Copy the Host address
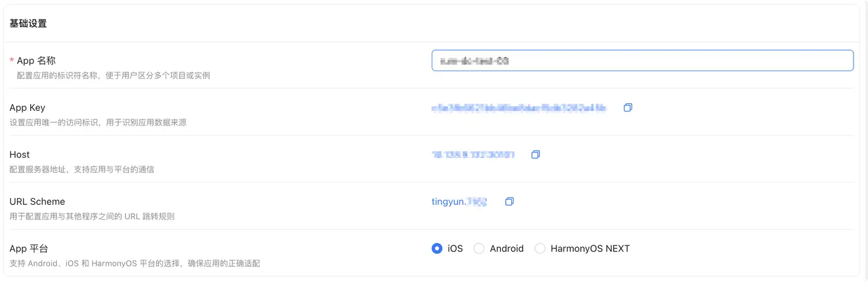Viewport: 868px width, 282px height. point(535,155)
